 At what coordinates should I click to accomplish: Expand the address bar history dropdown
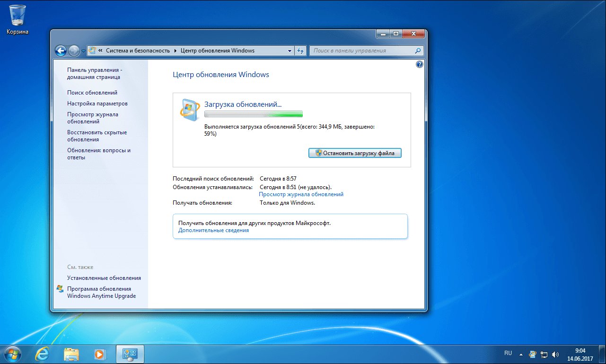tap(290, 51)
